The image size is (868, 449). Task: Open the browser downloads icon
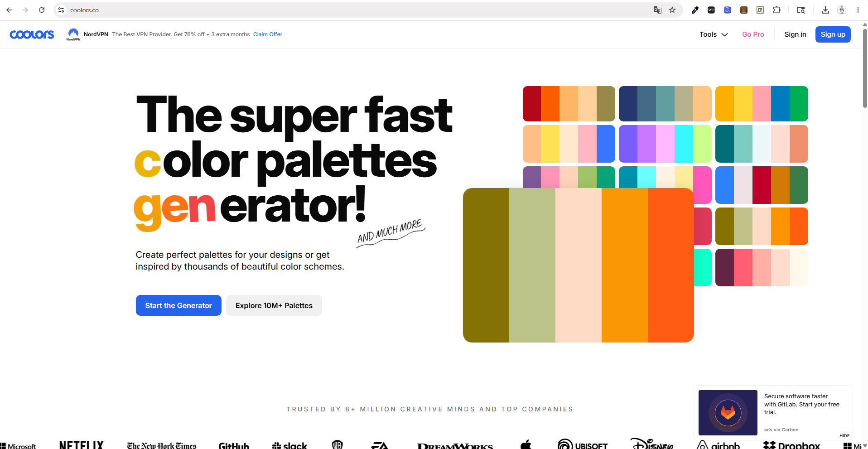[825, 10]
